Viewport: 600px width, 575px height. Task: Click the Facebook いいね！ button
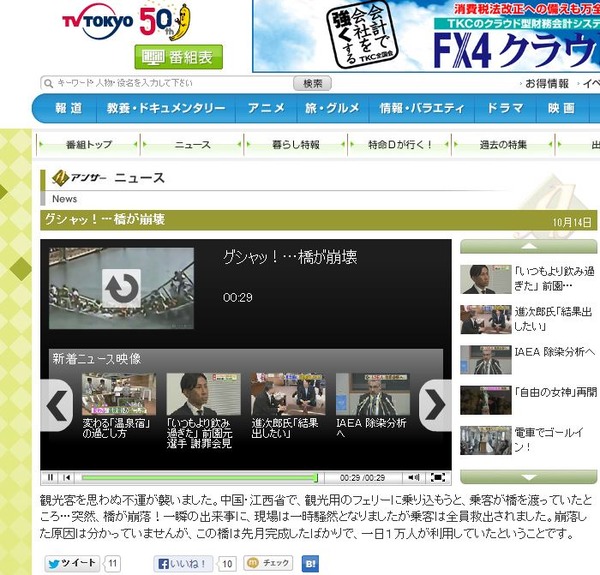(x=183, y=564)
